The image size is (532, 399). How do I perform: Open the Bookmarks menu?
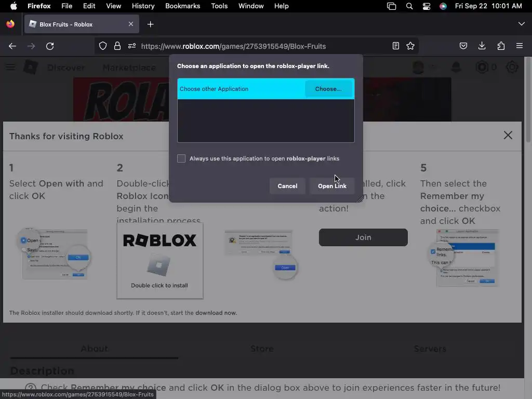[x=182, y=6]
